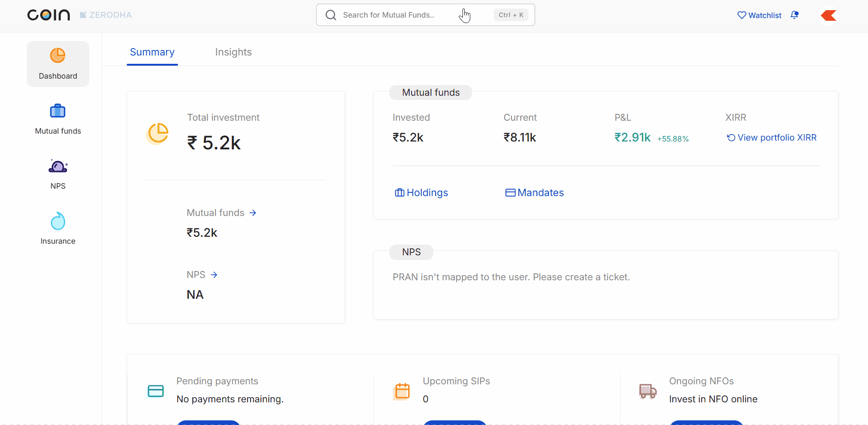Screen dimensions: 868x425
Task: Click the notification bell icon
Action: 794,15
